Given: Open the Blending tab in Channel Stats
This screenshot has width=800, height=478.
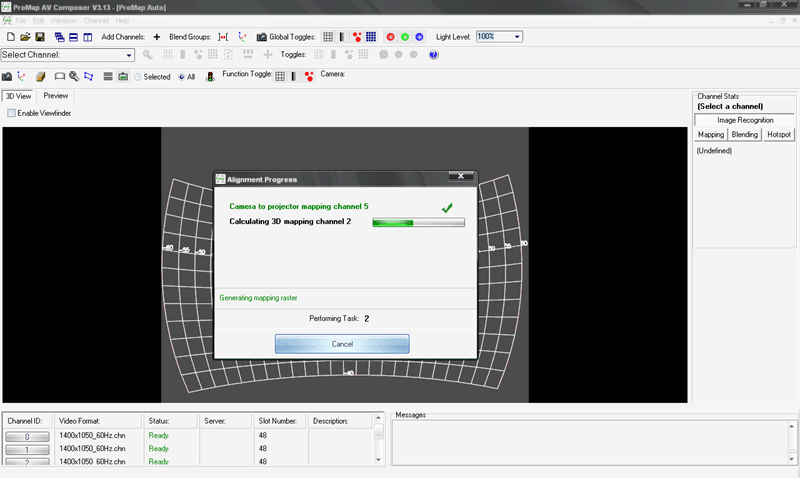Looking at the screenshot, I should click(744, 134).
